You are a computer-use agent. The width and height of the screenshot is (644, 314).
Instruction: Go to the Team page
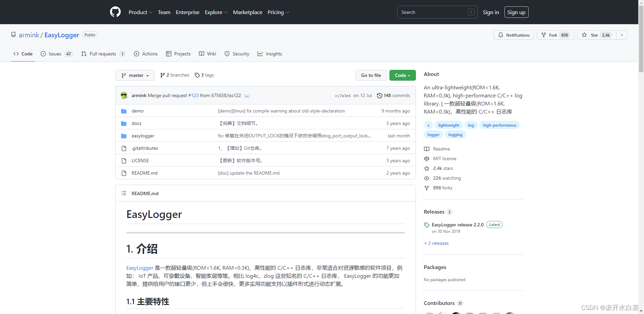[164, 12]
